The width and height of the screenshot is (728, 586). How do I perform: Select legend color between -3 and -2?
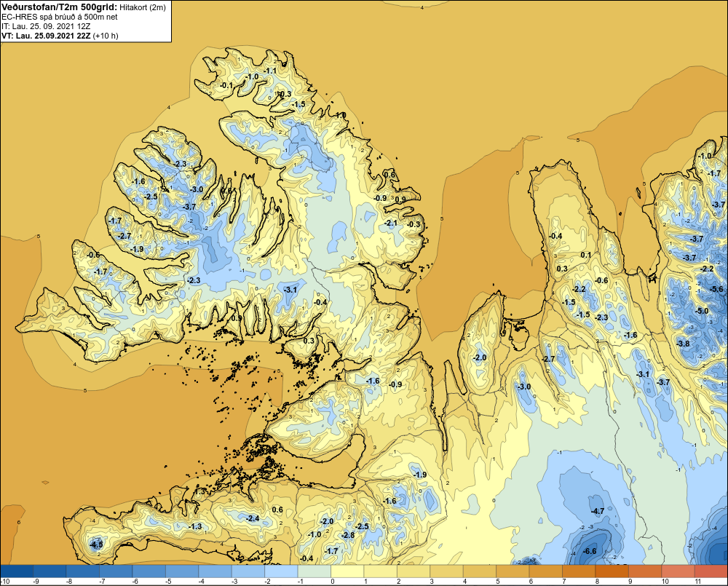click(x=248, y=571)
